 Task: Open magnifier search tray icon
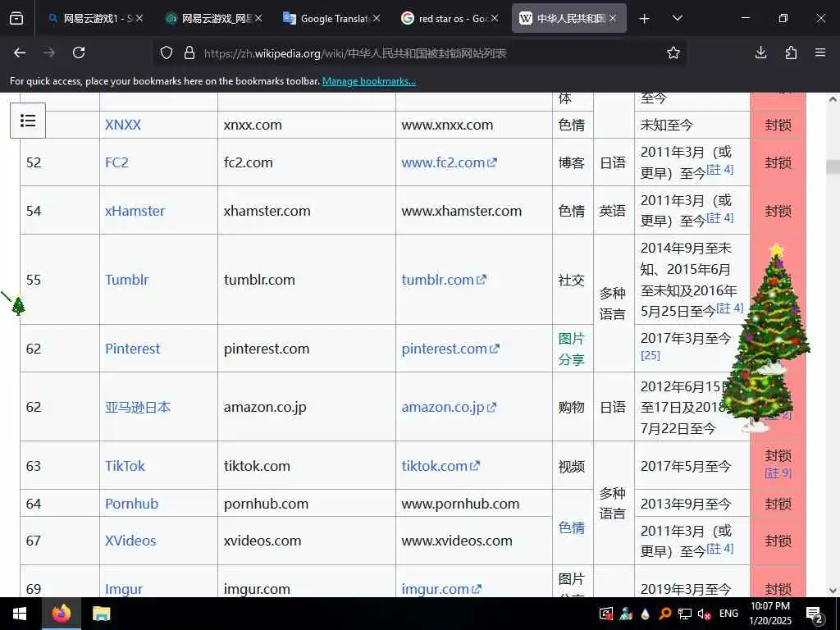click(x=664, y=614)
